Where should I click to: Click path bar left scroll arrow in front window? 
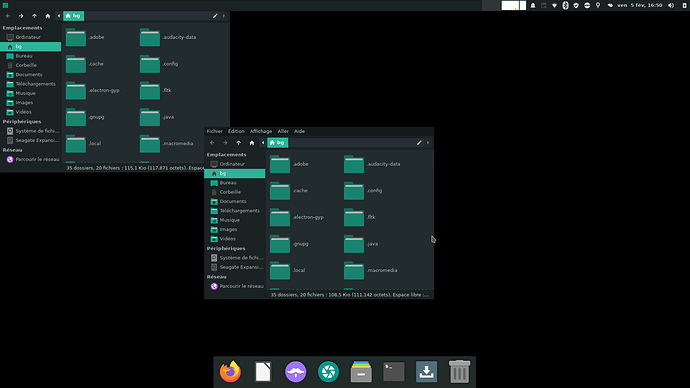[x=263, y=143]
